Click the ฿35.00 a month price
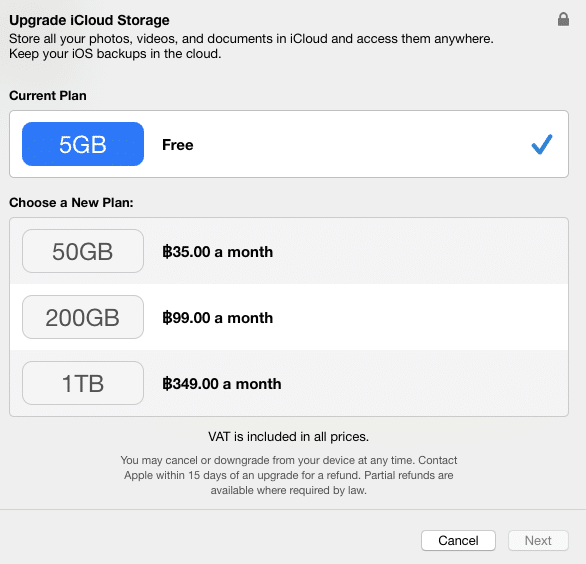586x564 pixels. [x=218, y=252]
